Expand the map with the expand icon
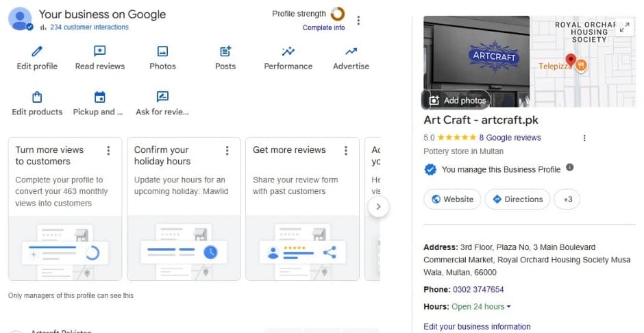Image resolution: width=644 pixels, height=333 pixels. click(625, 27)
